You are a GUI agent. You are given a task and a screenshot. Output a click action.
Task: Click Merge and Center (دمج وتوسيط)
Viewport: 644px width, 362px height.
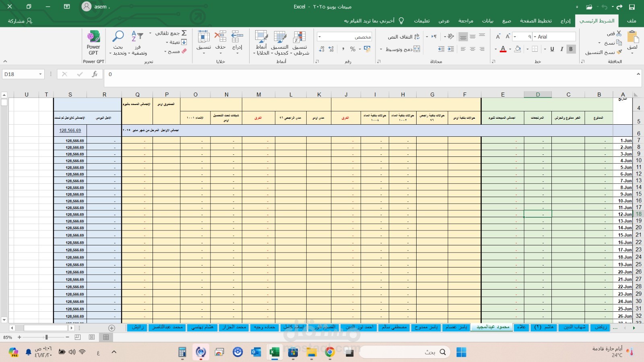[x=403, y=49]
